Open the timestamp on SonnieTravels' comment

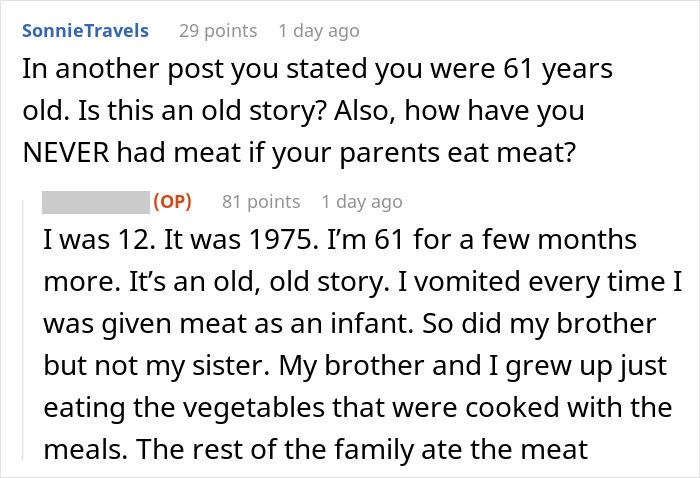[318, 30]
